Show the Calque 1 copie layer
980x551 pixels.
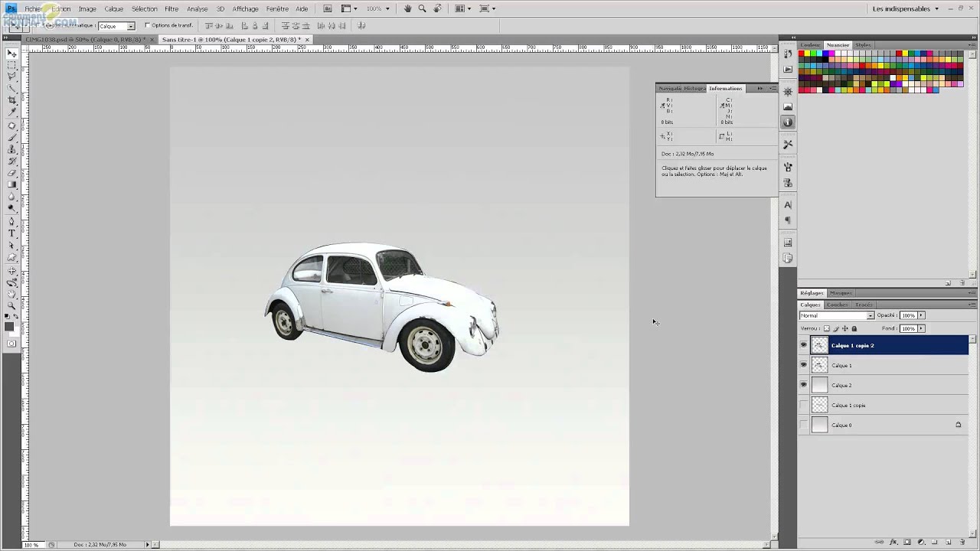(x=803, y=405)
